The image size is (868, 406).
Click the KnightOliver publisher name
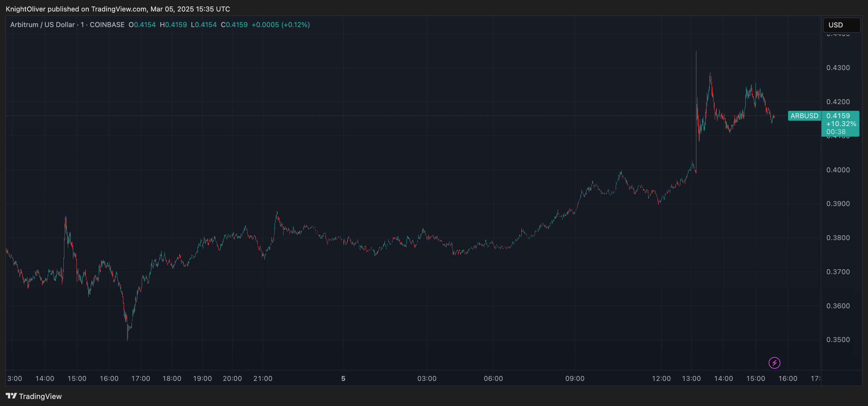pos(25,9)
